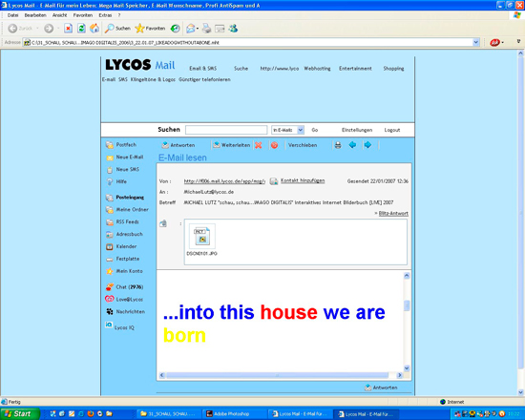The width and height of the screenshot is (525, 420).
Task: Open Festplatte in the sidebar
Action: [x=123, y=259]
